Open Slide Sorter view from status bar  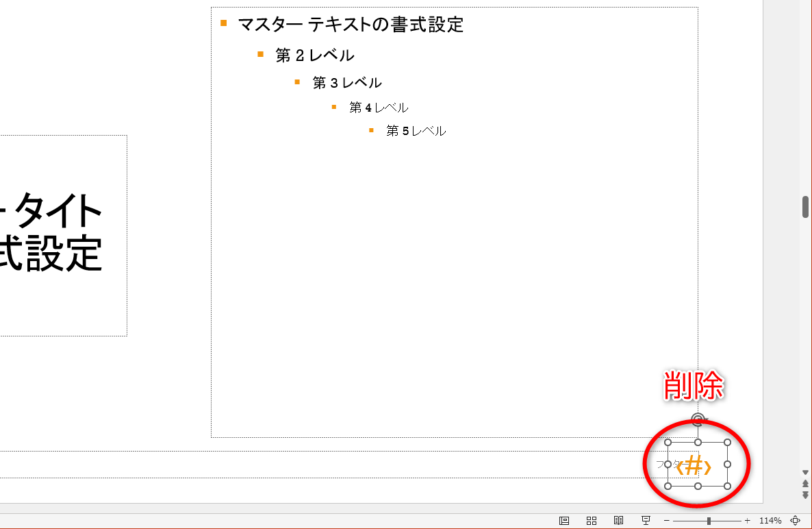pos(592,521)
